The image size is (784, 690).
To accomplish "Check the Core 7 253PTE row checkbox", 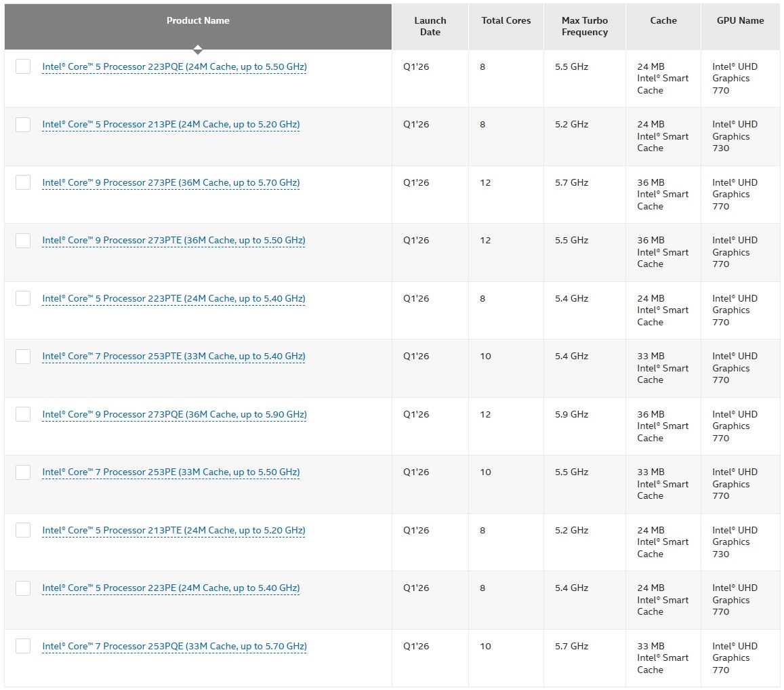I will coord(23,356).
